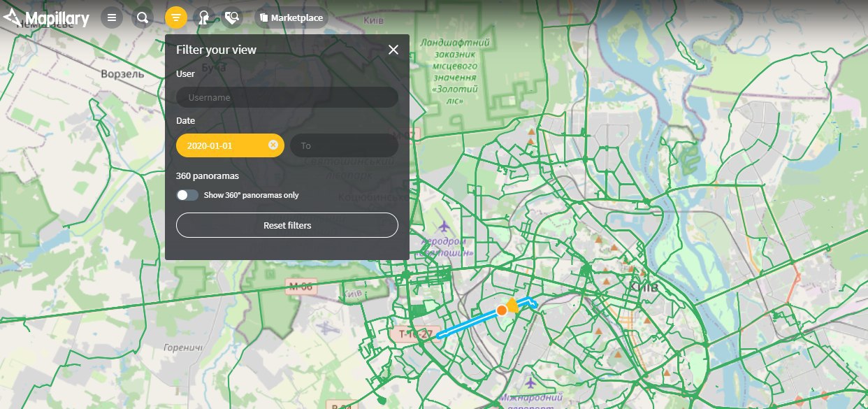Click the 'To' end date field
This screenshot has height=409, width=868.
click(344, 145)
